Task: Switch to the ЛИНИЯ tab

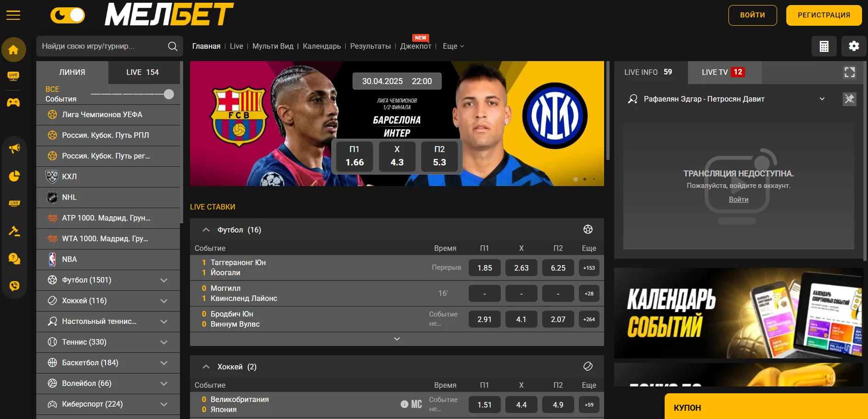Action: 72,73
